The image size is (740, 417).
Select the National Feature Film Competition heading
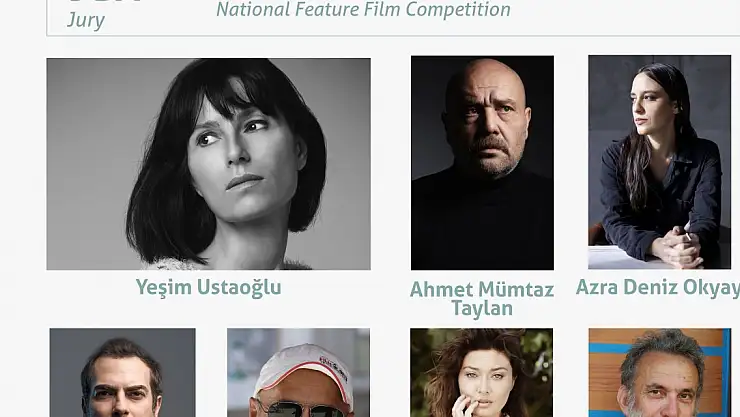[363, 9]
